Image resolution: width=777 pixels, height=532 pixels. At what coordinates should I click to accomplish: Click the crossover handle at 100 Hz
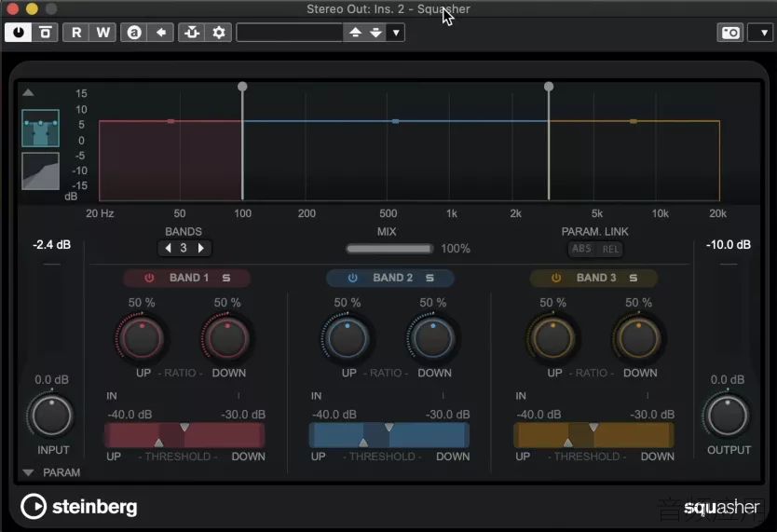point(242,87)
